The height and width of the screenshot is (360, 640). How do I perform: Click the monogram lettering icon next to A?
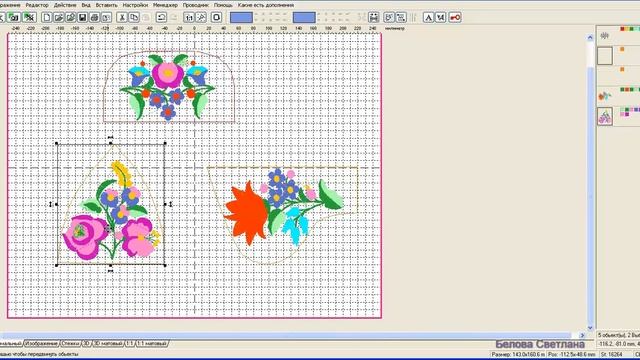[440, 17]
